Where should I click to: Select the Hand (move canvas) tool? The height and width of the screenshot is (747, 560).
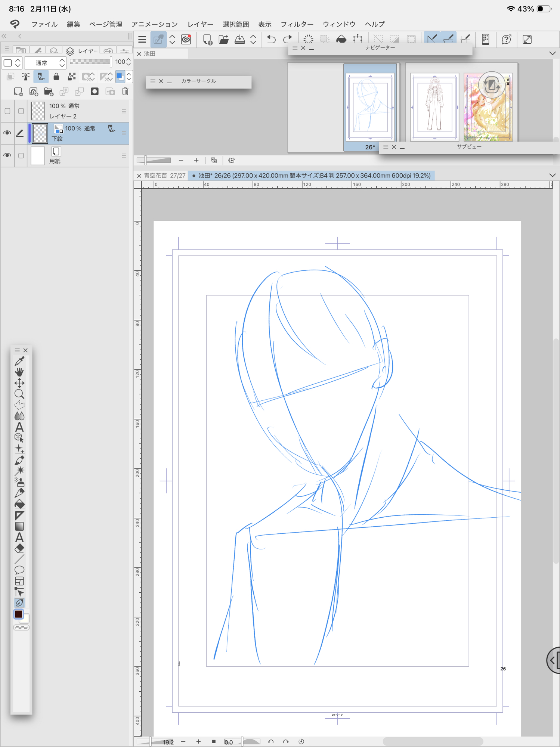(x=19, y=372)
